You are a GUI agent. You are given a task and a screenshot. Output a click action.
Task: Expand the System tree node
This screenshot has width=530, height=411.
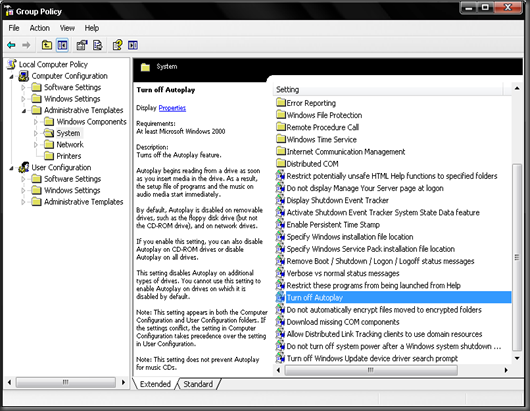point(36,133)
